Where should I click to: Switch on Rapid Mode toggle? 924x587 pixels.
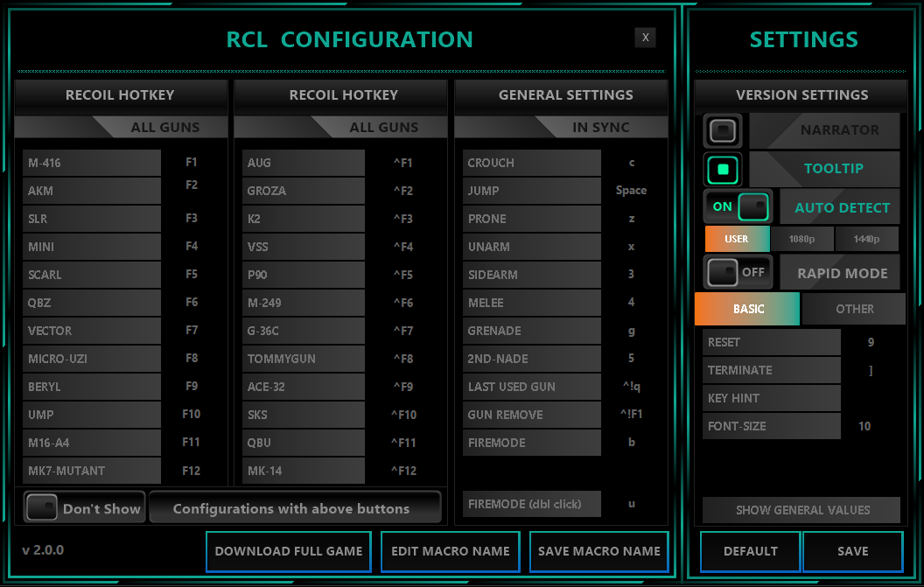click(x=738, y=272)
